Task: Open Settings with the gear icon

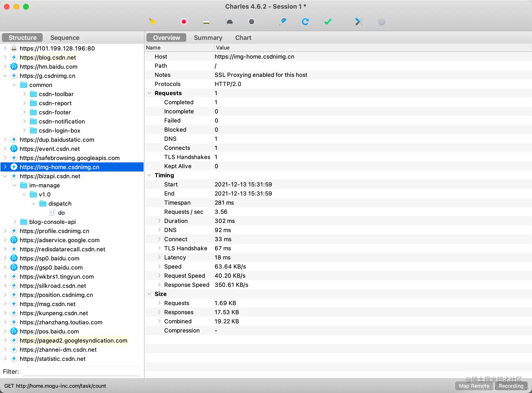Action: (x=382, y=22)
